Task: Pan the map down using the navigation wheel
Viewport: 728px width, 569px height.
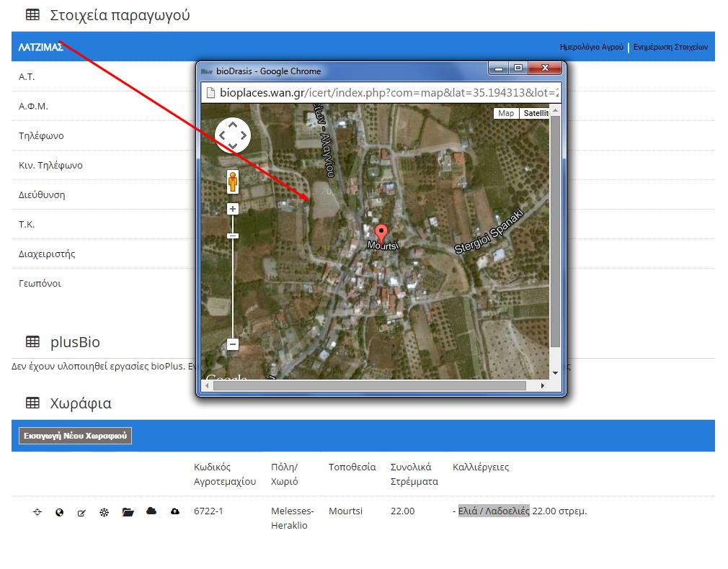Action: (x=233, y=145)
